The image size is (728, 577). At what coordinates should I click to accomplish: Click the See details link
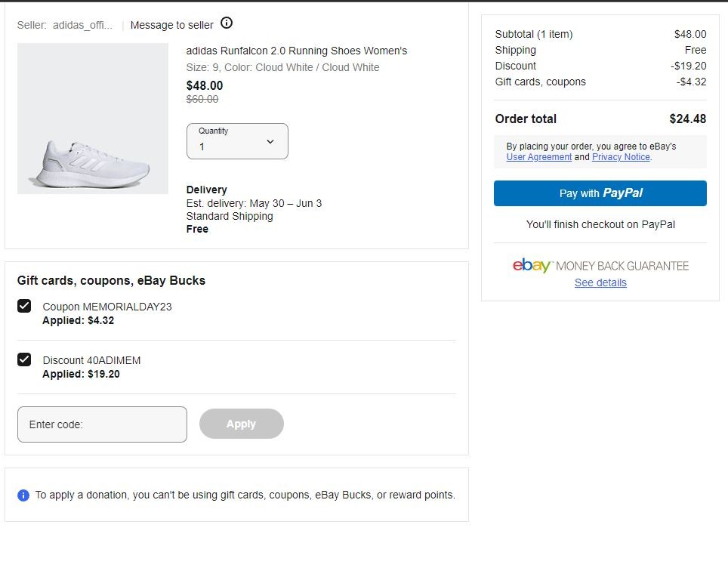[600, 282]
